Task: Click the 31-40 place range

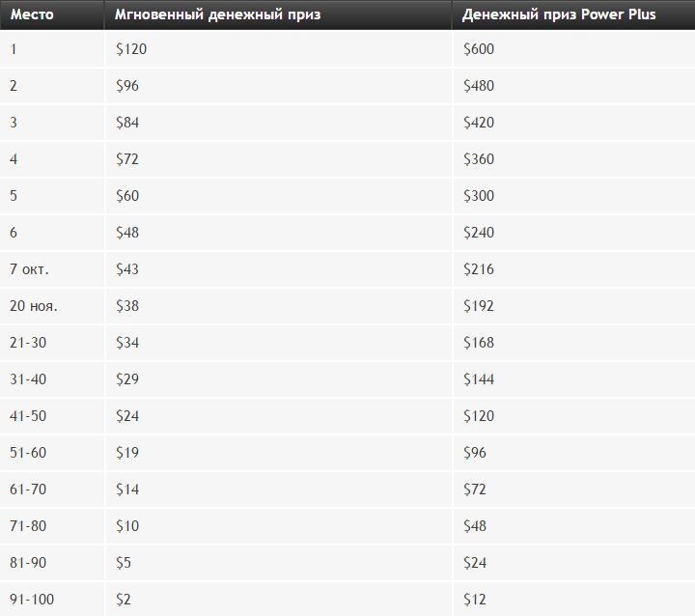Action: [x=28, y=379]
